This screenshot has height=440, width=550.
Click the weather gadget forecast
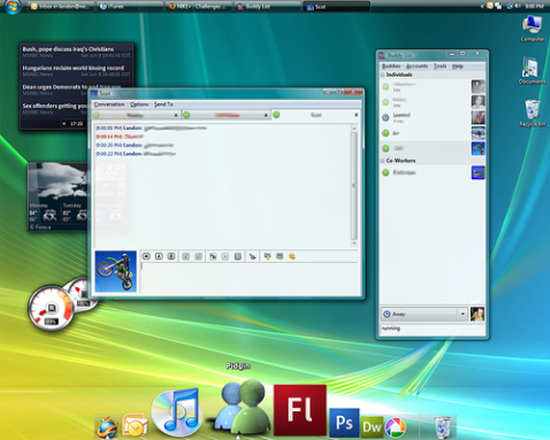tap(58, 196)
